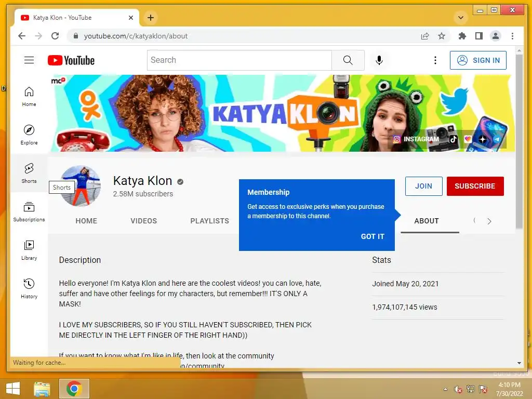
Task: Click muted volume icon in system tray
Action: 458,389
